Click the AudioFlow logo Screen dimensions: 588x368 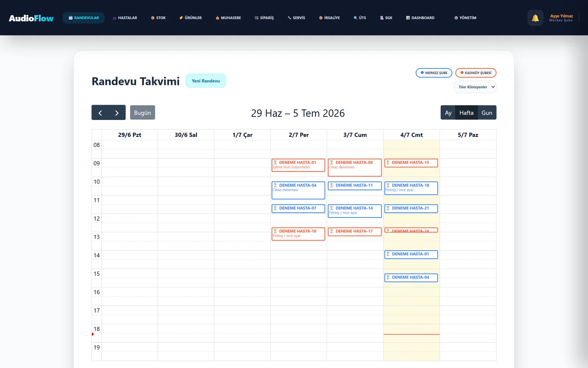pos(31,18)
